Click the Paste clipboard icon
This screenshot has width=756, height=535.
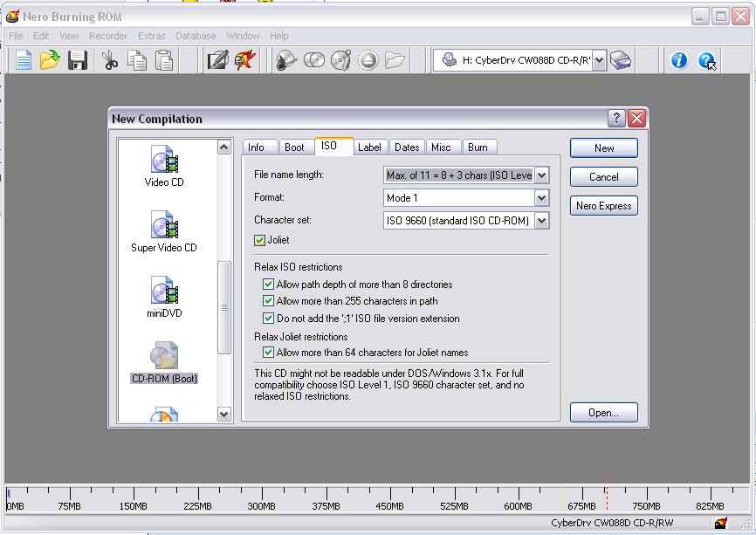tap(164, 60)
